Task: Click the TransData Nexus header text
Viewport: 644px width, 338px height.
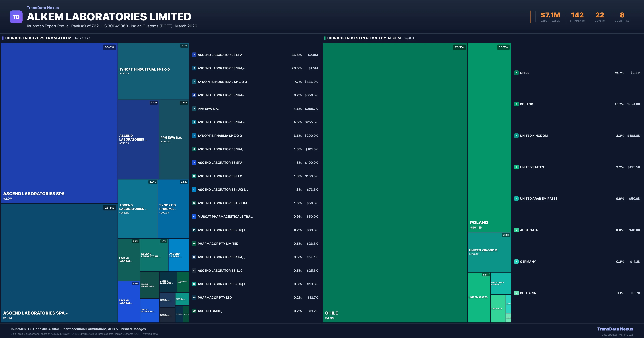Action: tap(43, 8)
